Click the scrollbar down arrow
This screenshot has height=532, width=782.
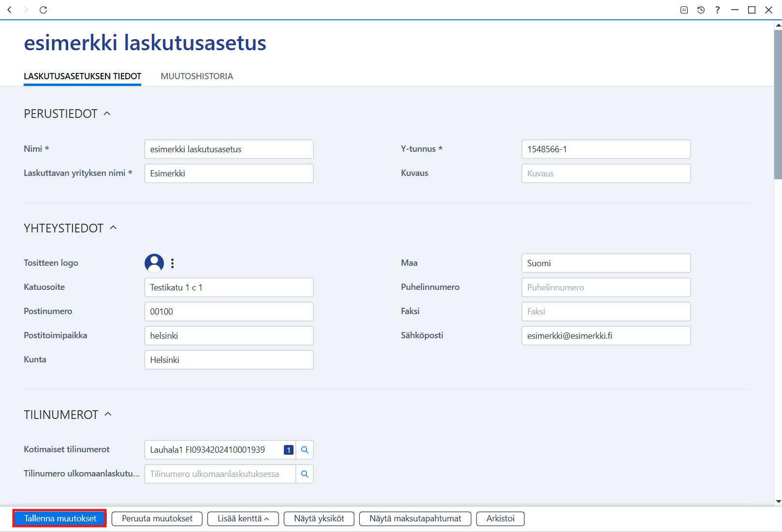click(778, 502)
